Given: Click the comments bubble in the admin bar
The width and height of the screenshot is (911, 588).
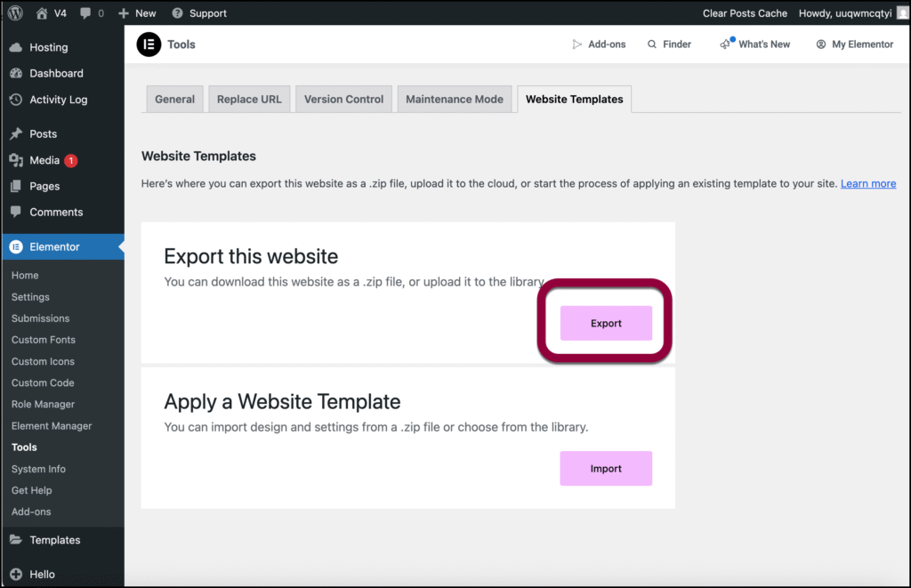Looking at the screenshot, I should click(x=85, y=12).
